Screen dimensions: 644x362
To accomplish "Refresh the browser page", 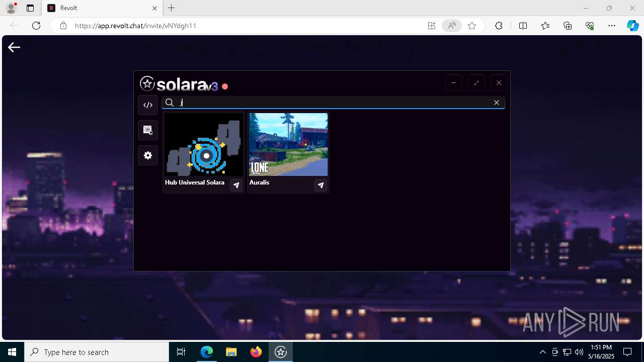I will click(x=36, y=26).
